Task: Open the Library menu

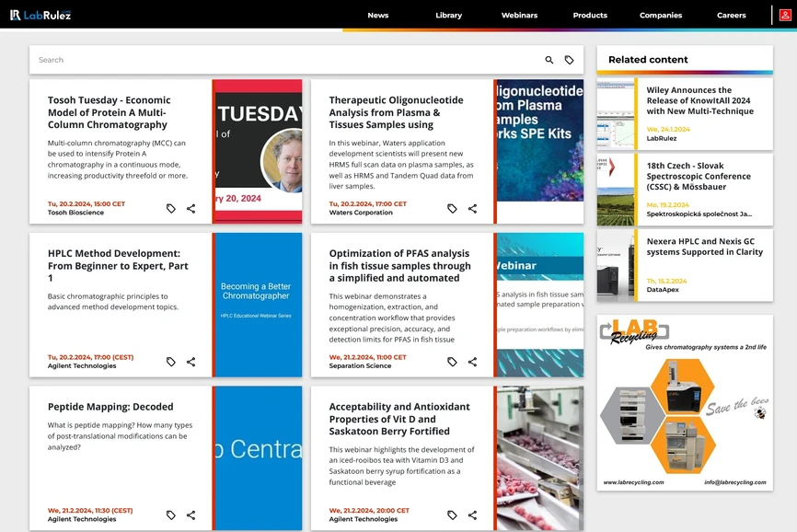Action: (x=449, y=16)
